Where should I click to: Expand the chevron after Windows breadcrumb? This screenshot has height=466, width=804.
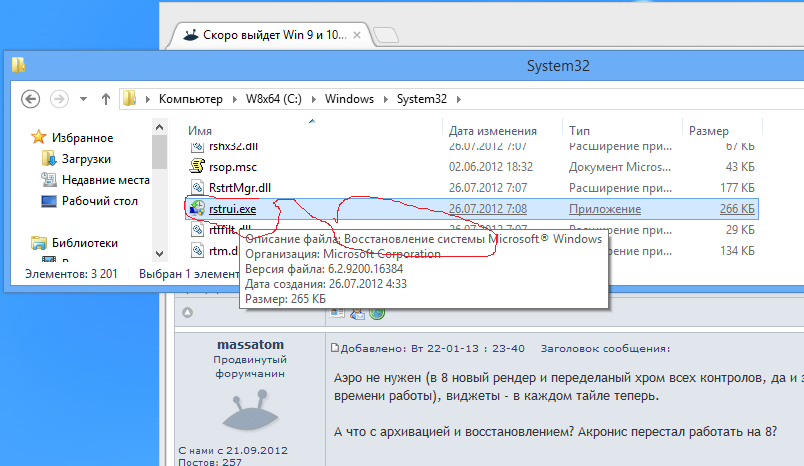[386, 99]
